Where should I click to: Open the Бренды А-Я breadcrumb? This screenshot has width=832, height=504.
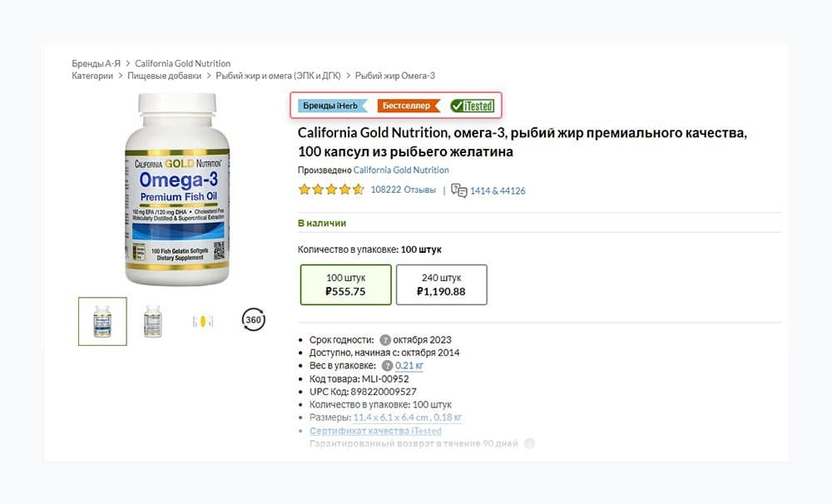tap(96, 63)
